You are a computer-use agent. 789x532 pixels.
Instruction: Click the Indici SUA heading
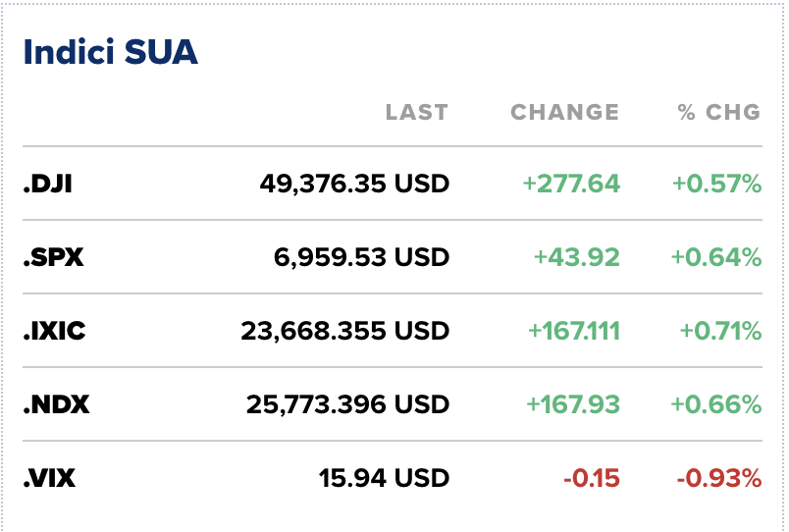(x=111, y=53)
